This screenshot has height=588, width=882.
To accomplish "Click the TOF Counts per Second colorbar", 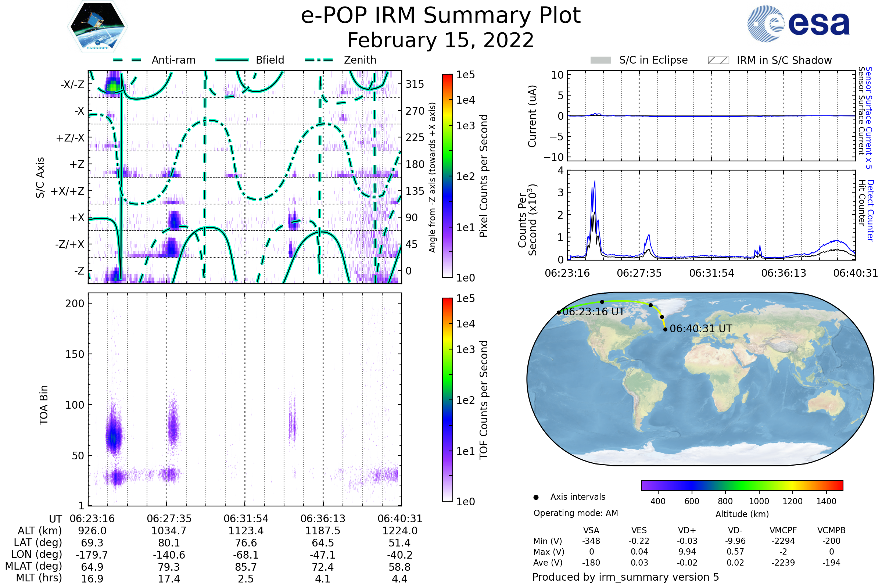I will tap(448, 400).
